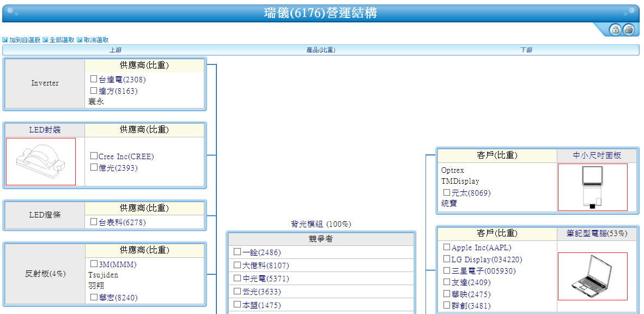This screenshot has height=314, width=644.
Task: Check Apple Inc(AAPL) checkbox
Action: [446, 247]
